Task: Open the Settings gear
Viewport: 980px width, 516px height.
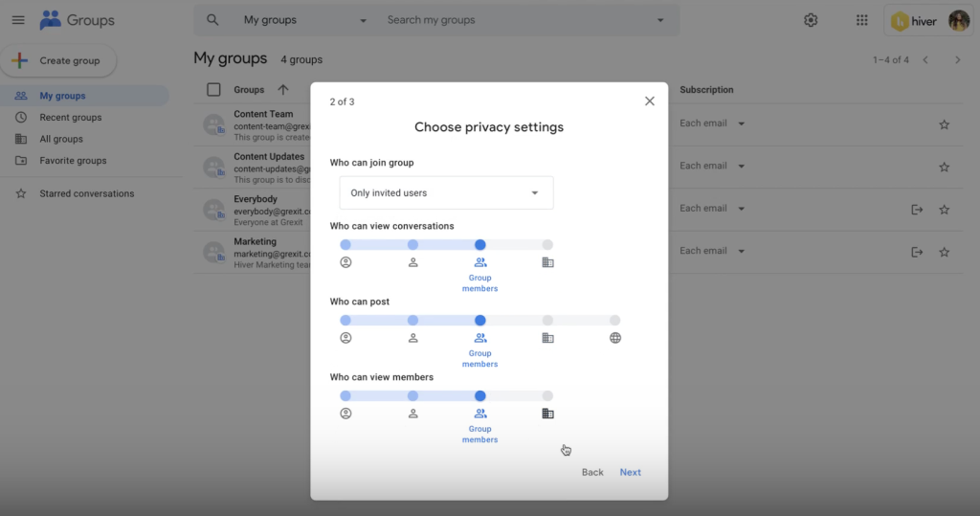Action: tap(811, 20)
